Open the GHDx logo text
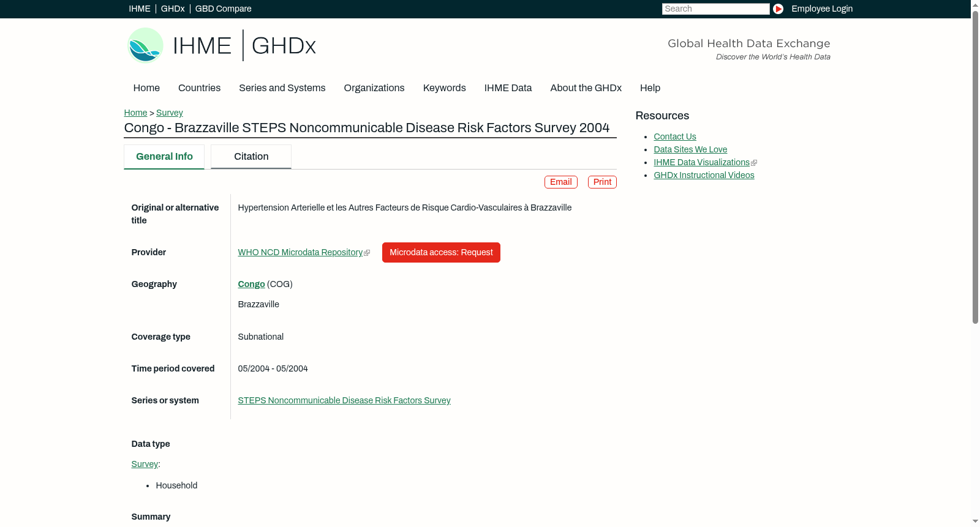Screen dimensions: 980x527 tap(284, 46)
